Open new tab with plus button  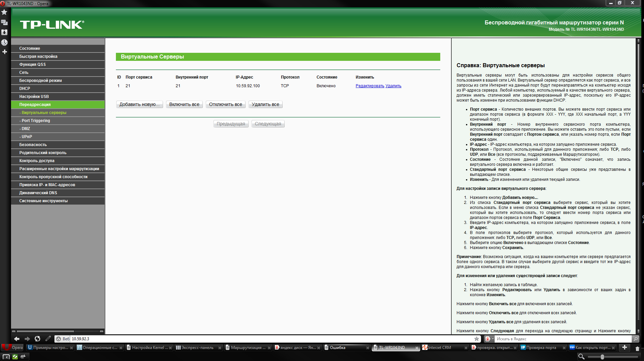(624, 348)
